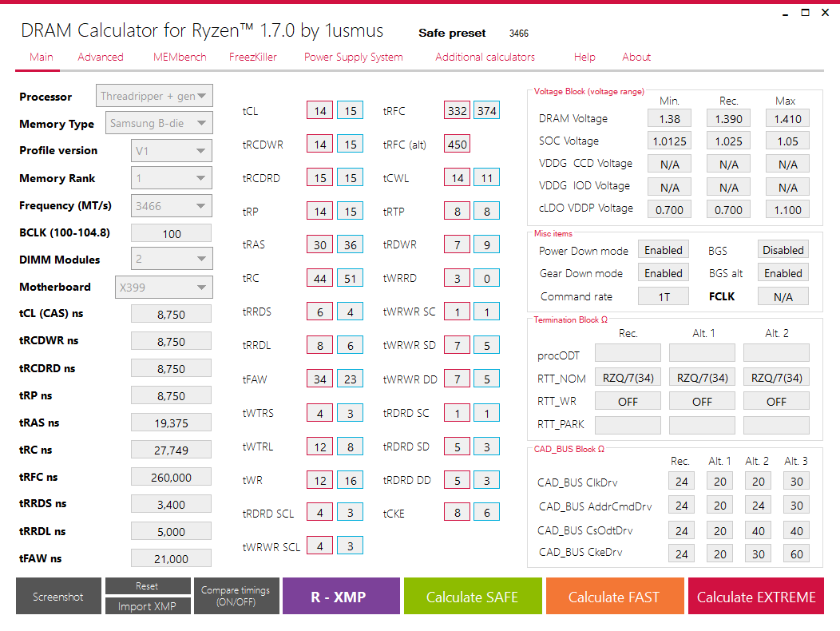This screenshot has width=840, height=631.
Task: Click the blue tCWL value 11
Action: point(486,177)
